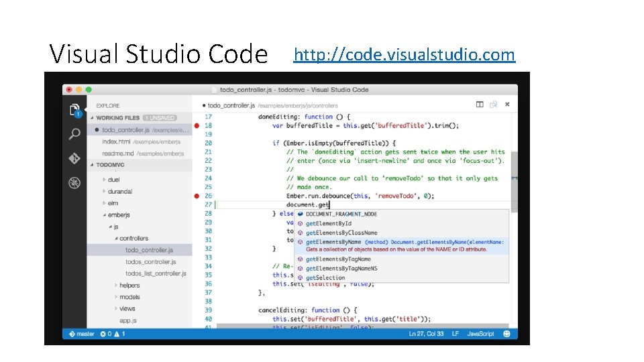The height and width of the screenshot is (362, 644).
Task: Click the warnings count in status bar
Action: tap(119, 334)
